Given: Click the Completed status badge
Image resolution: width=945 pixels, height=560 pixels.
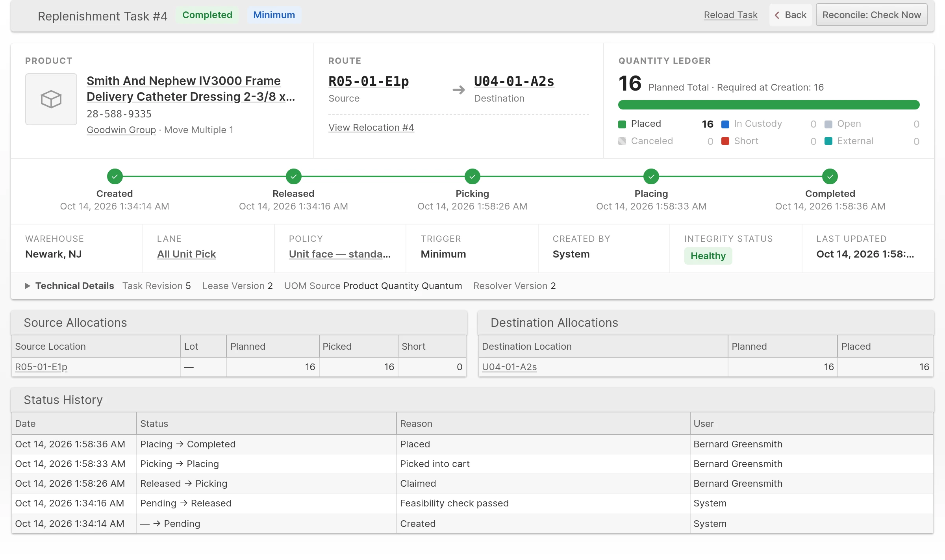Looking at the screenshot, I should pyautogui.click(x=207, y=15).
